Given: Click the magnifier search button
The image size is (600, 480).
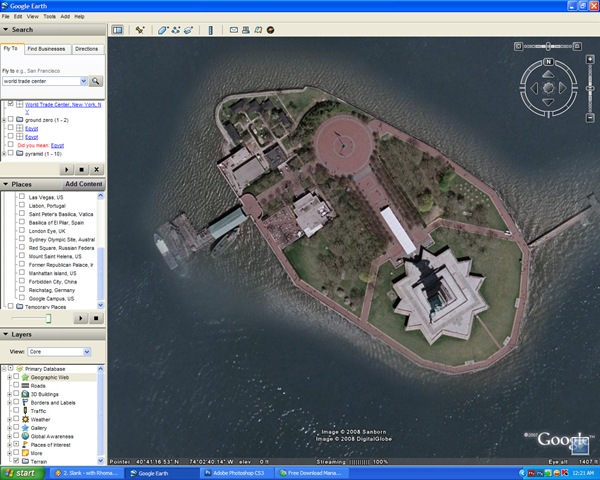Looking at the screenshot, I should tap(96, 81).
